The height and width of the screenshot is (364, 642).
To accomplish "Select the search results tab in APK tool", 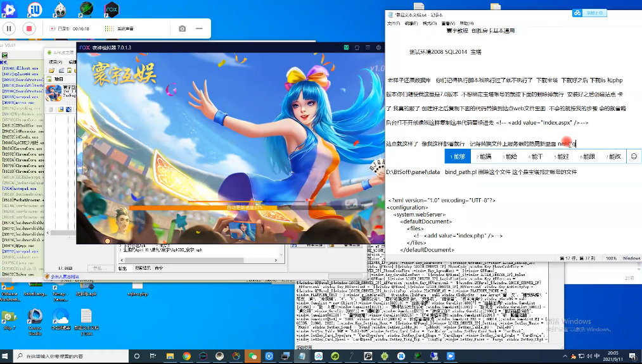I will (143, 268).
